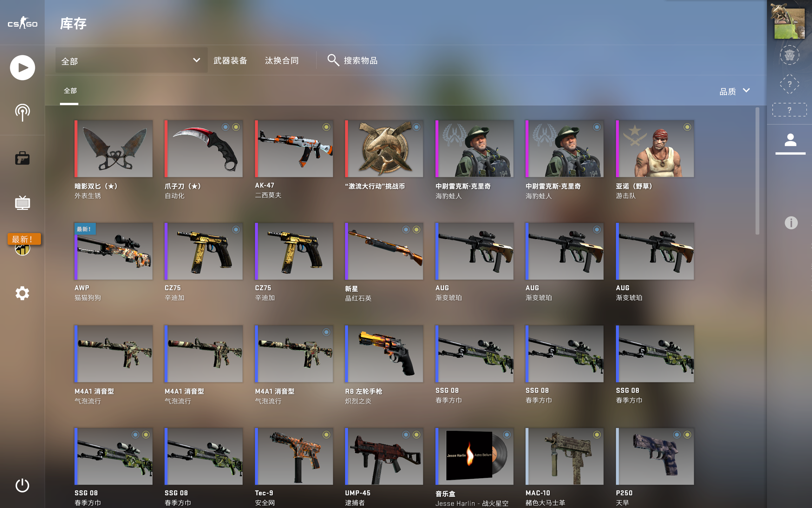
Task: Open the settings gear icon
Action: pos(23,293)
